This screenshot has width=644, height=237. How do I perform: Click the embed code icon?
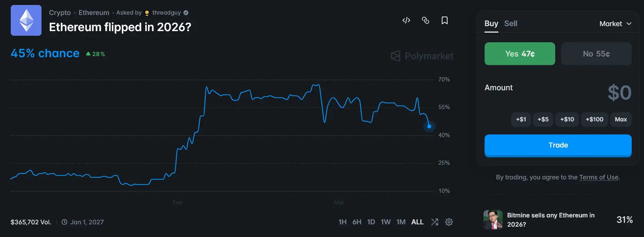406,20
